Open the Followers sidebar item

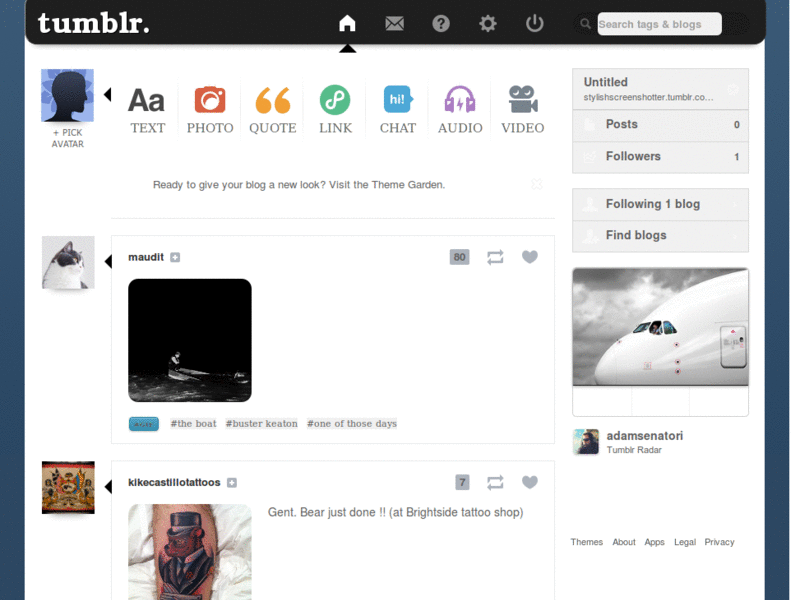coord(660,157)
